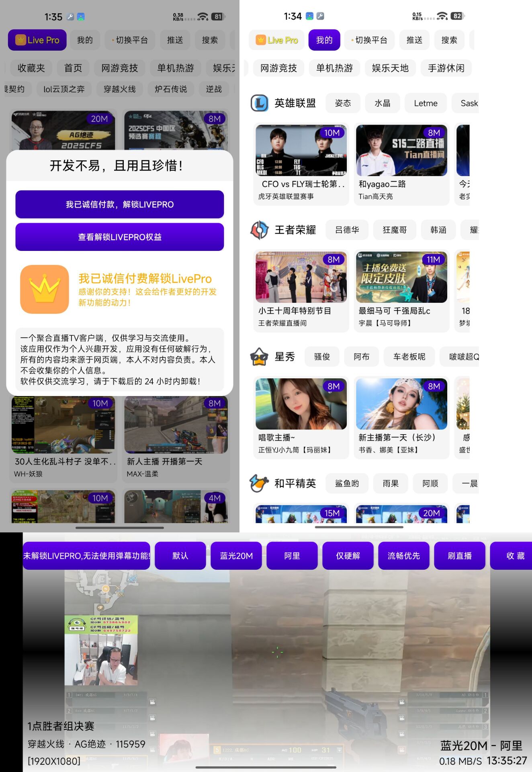The image size is (532, 772).
Task: Select 单机热游 category in right screen
Action: 334,68
